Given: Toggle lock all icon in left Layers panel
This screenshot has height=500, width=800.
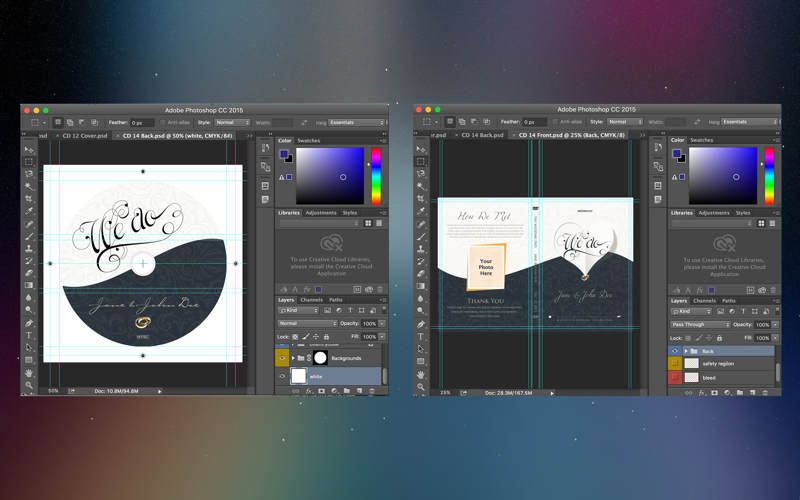Looking at the screenshot, I should coord(327,337).
